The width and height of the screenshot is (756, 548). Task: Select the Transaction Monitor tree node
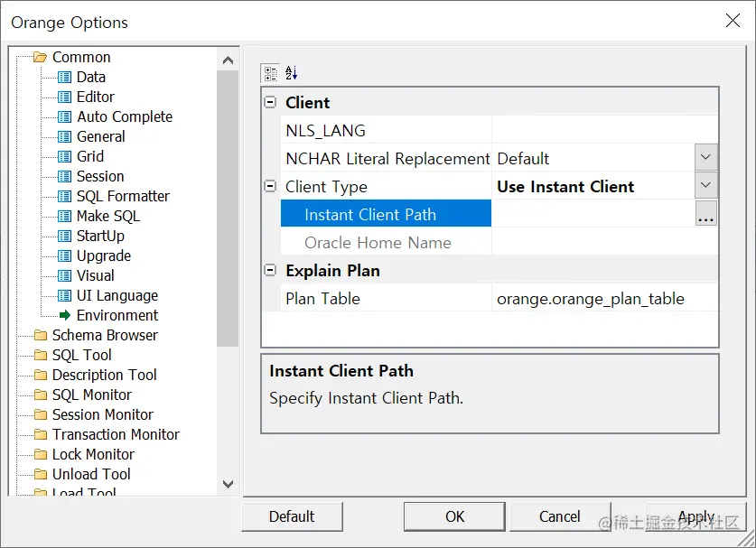(116, 435)
